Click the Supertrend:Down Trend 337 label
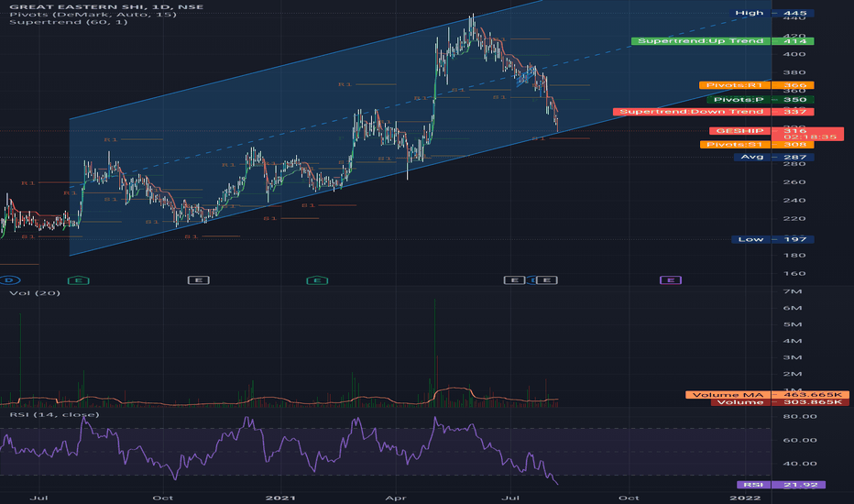 pos(714,111)
